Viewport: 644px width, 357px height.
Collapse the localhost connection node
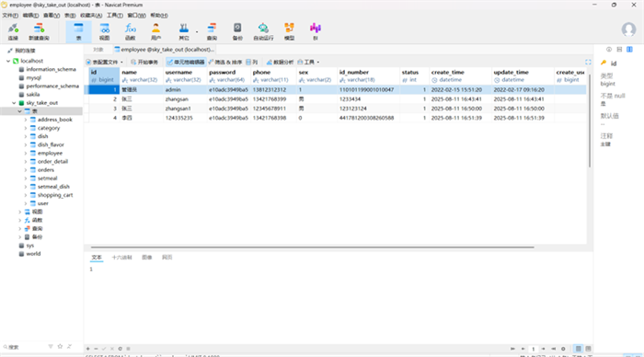(x=8, y=61)
